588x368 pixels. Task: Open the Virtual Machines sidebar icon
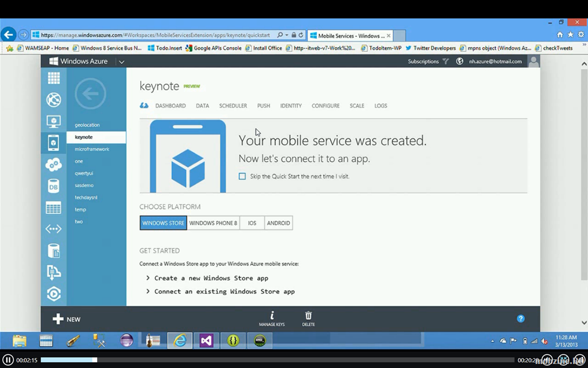[53, 121]
